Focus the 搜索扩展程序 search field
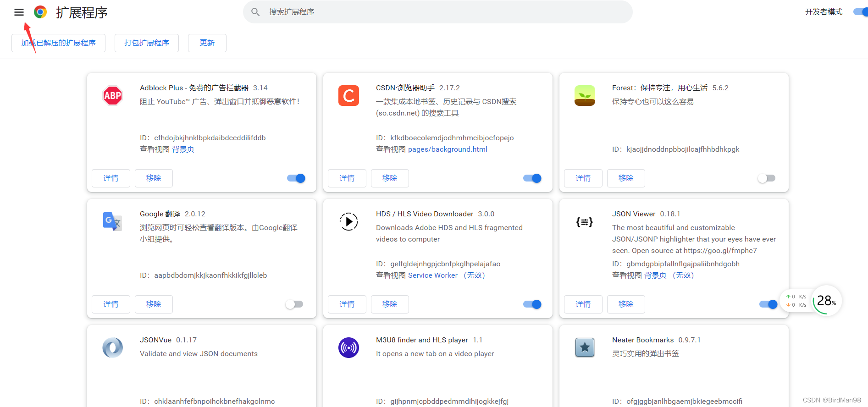The height and width of the screenshot is (407, 868). pos(438,12)
